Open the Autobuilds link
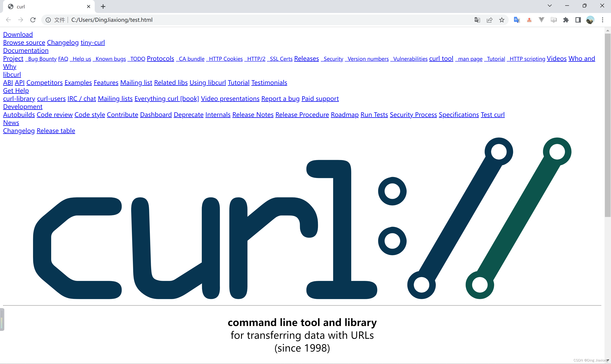 (x=19, y=115)
